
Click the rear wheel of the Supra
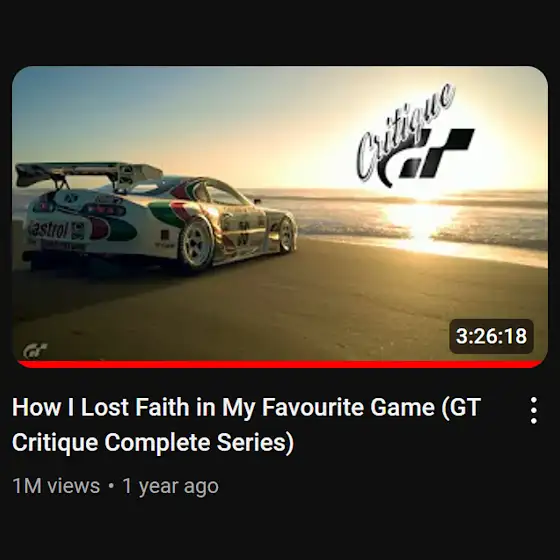click(195, 242)
